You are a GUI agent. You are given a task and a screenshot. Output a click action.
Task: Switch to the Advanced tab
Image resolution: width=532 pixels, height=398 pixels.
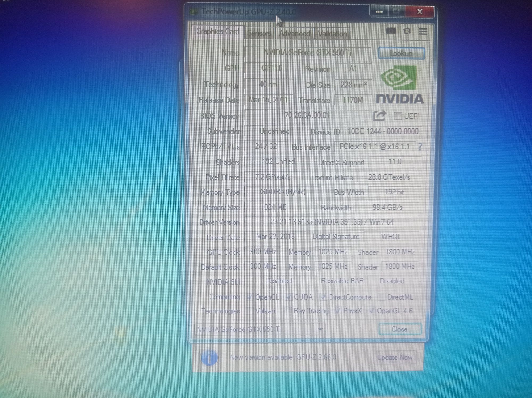[x=294, y=34]
